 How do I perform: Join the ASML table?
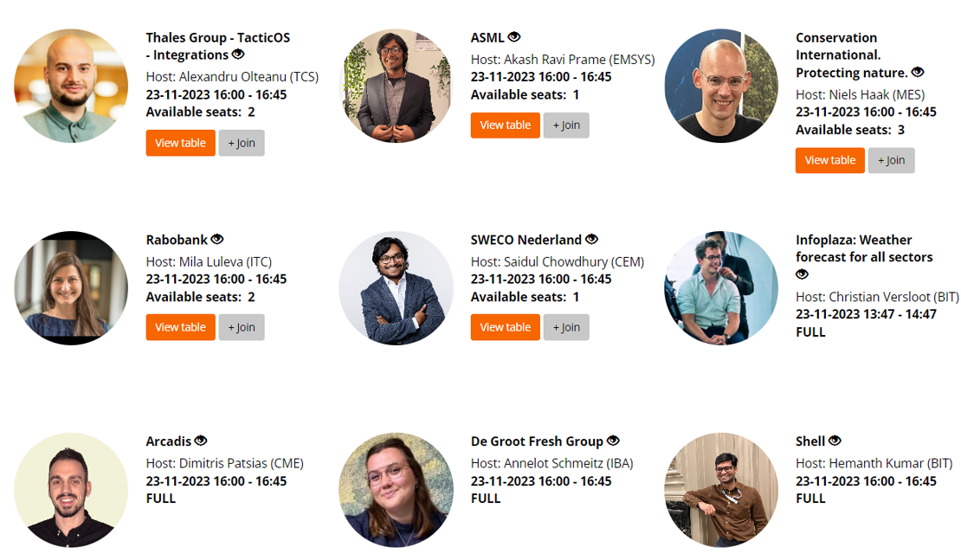[566, 125]
